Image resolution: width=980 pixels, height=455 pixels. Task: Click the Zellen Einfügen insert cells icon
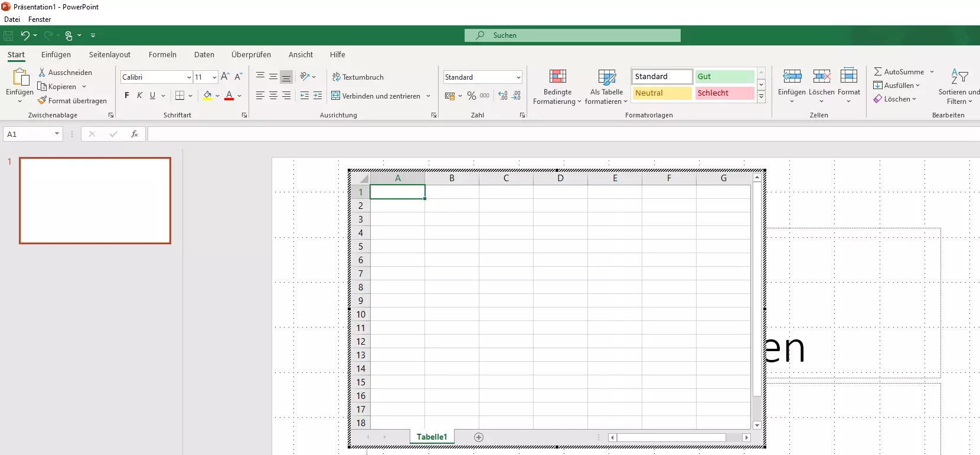click(792, 76)
